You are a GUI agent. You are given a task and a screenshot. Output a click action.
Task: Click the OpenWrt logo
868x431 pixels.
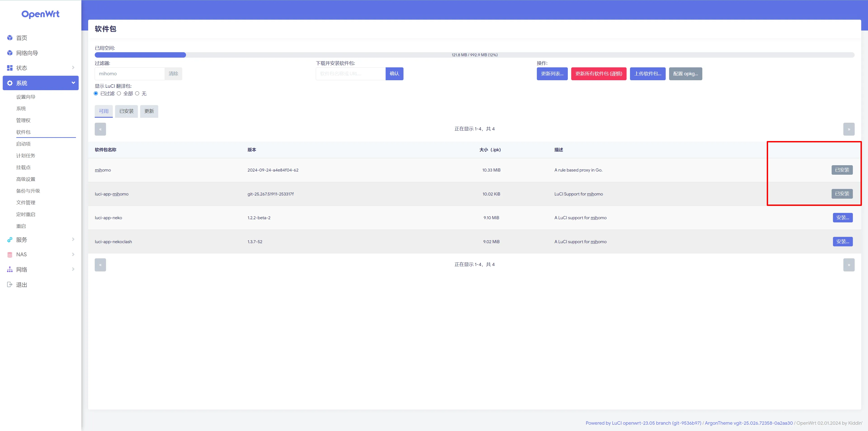(40, 14)
